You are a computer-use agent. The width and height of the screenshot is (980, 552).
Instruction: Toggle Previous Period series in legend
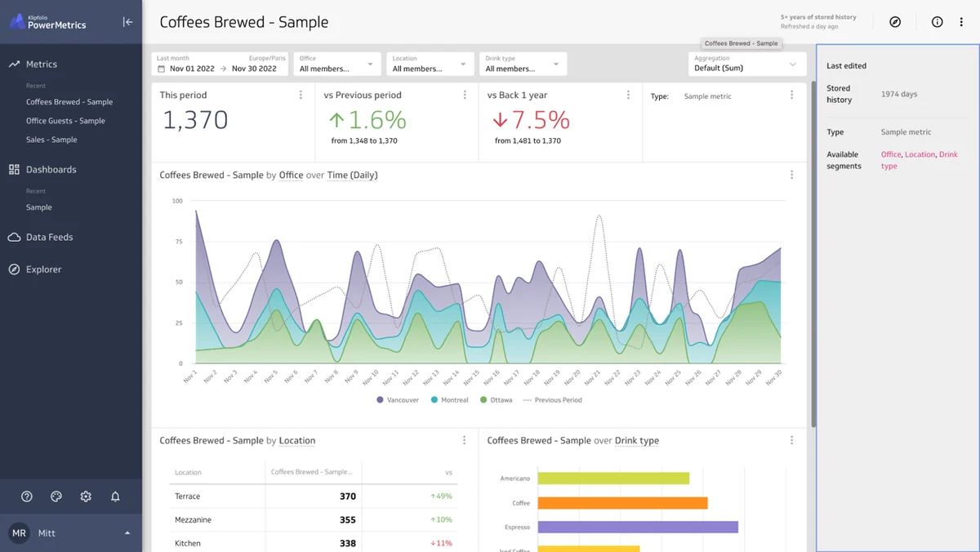pos(552,400)
